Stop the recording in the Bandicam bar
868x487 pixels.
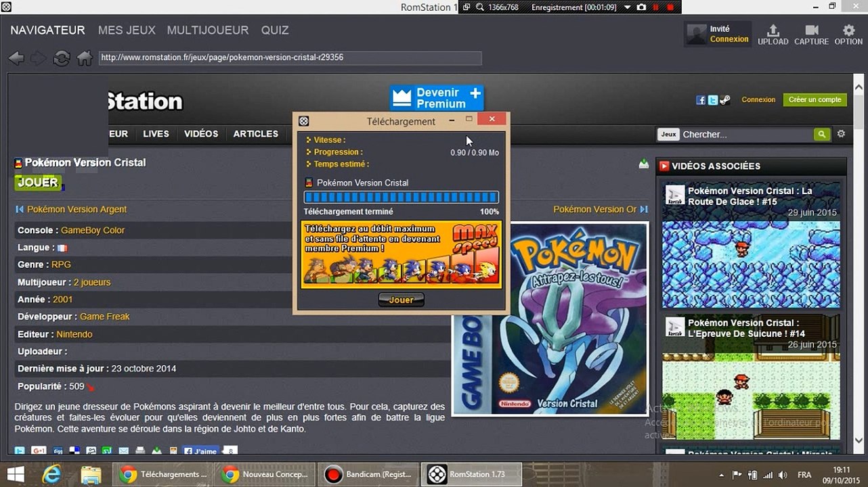pos(670,7)
